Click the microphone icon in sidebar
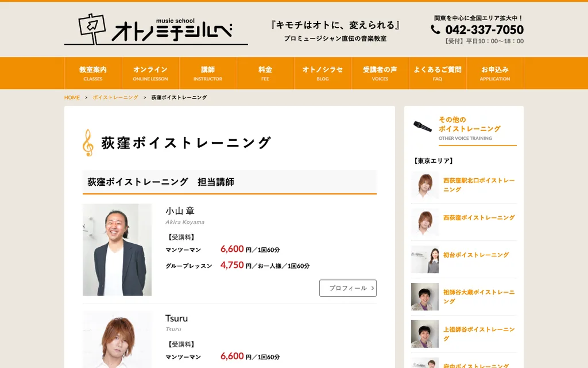Screen dimensions: 588x368 [423, 126]
